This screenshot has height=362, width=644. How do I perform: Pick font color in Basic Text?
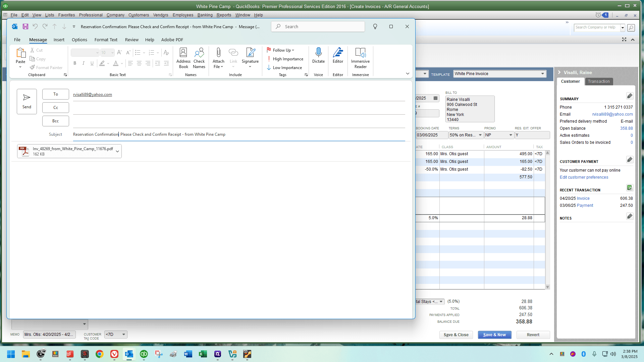click(116, 63)
